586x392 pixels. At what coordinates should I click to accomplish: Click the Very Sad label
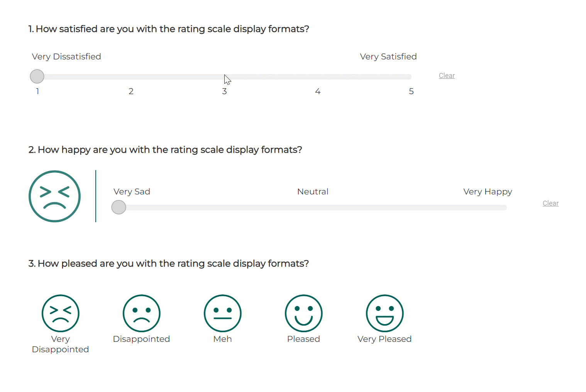[x=132, y=191]
